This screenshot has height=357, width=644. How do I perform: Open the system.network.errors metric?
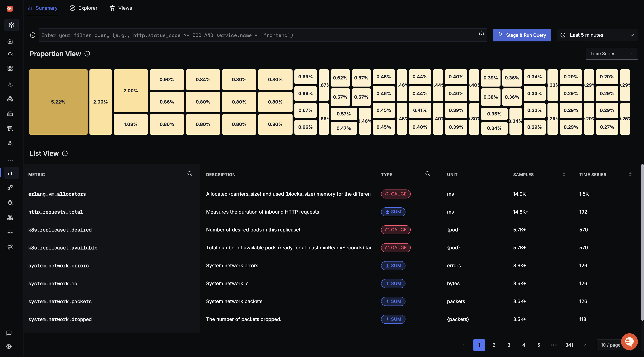(59, 266)
